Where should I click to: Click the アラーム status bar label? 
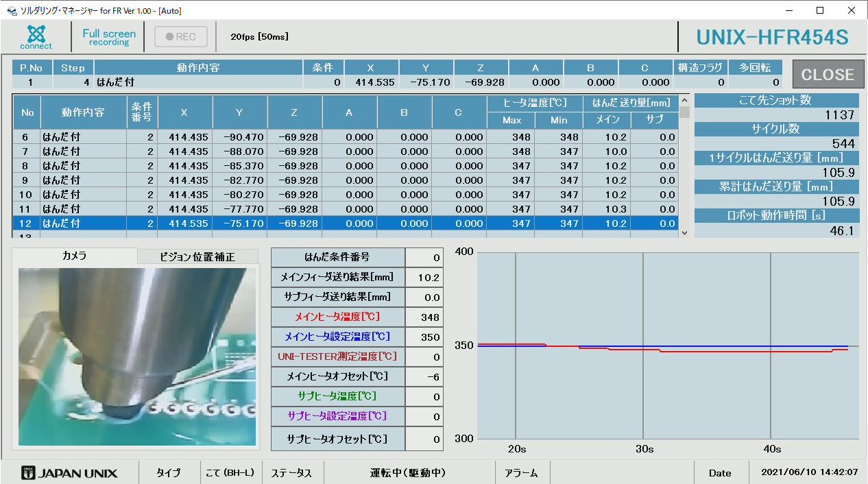point(521,473)
